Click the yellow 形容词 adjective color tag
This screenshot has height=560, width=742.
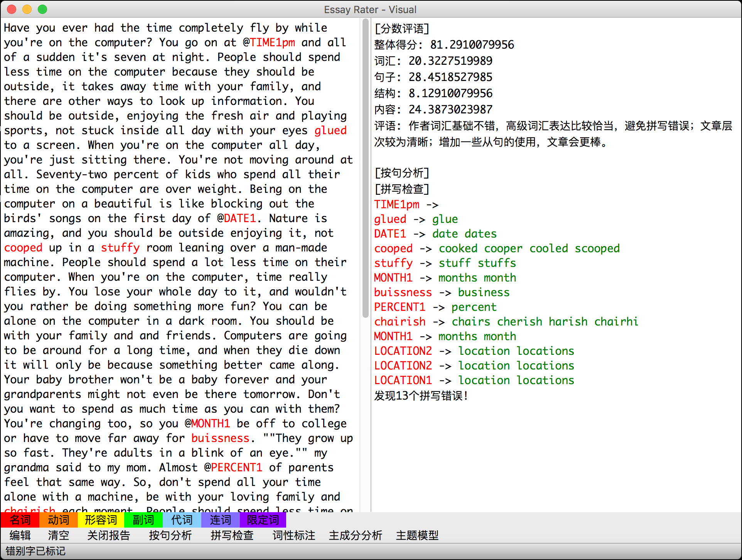(101, 520)
